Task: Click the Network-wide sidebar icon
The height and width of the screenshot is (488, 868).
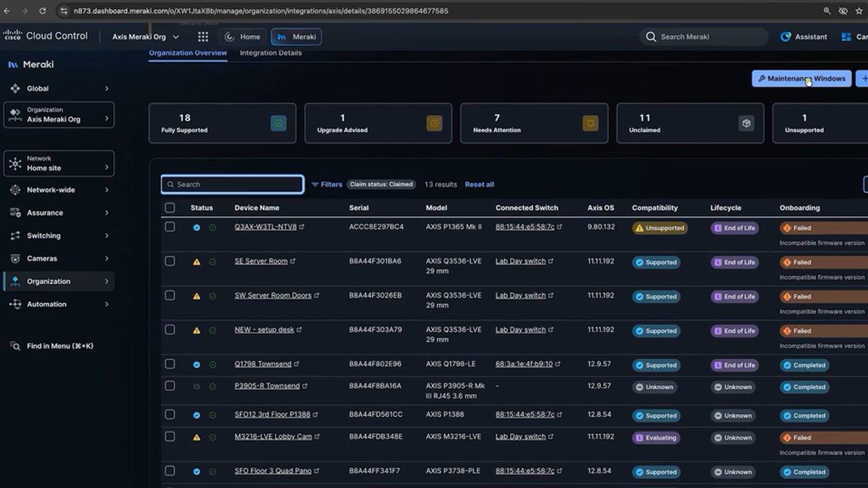Action: [15, 190]
